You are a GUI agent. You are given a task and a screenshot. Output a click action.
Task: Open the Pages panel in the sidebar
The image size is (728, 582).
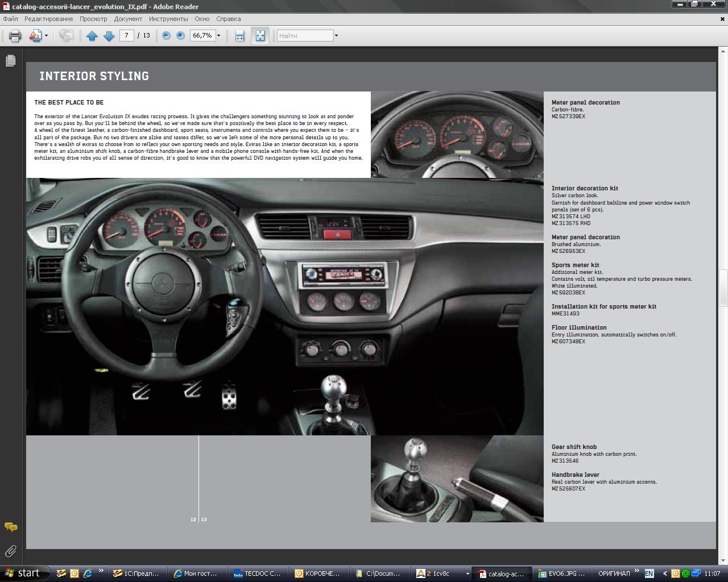coord(11,61)
